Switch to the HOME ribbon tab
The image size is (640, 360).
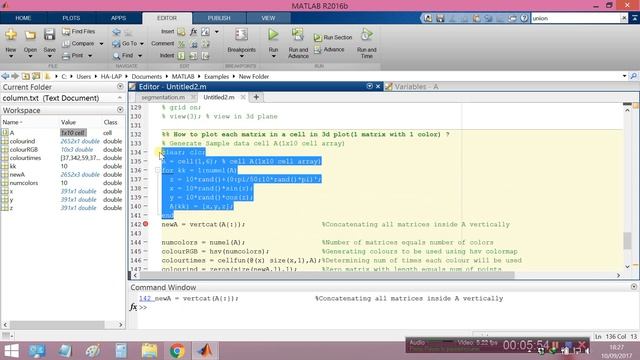point(23,18)
